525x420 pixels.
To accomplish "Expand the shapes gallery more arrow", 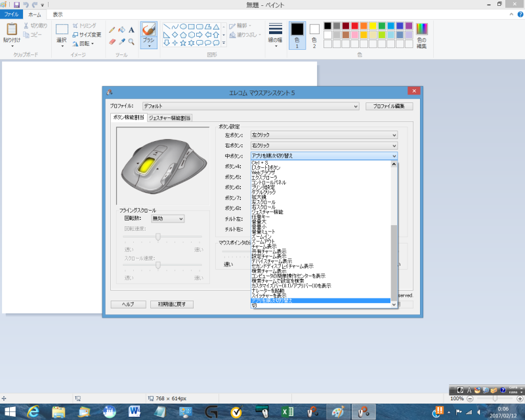I will (x=224, y=43).
